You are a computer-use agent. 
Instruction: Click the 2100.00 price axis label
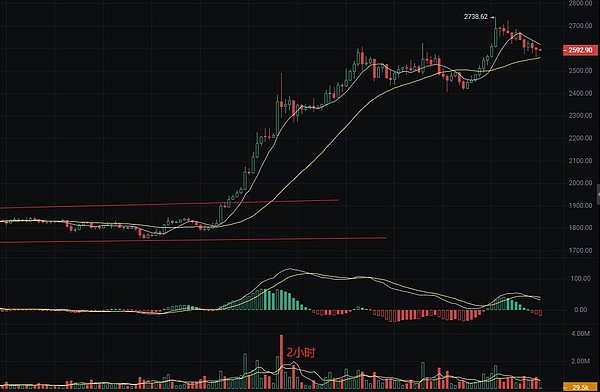pos(580,161)
